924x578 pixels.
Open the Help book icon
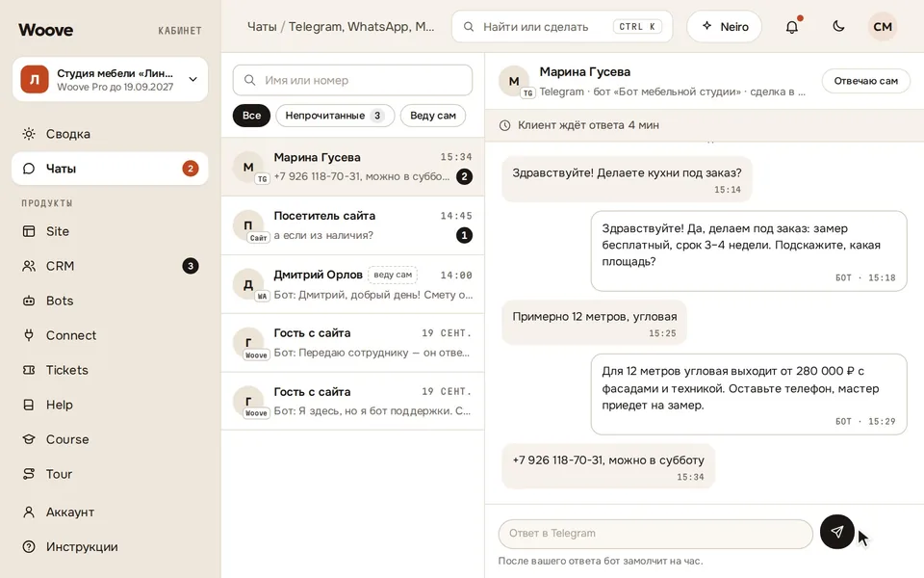coord(28,405)
